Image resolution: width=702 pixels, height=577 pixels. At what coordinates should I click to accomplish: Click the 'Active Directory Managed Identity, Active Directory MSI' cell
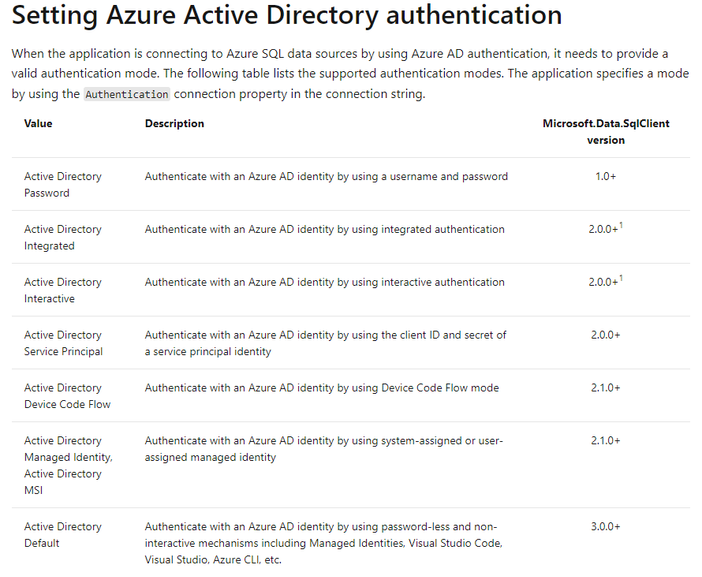(x=68, y=465)
